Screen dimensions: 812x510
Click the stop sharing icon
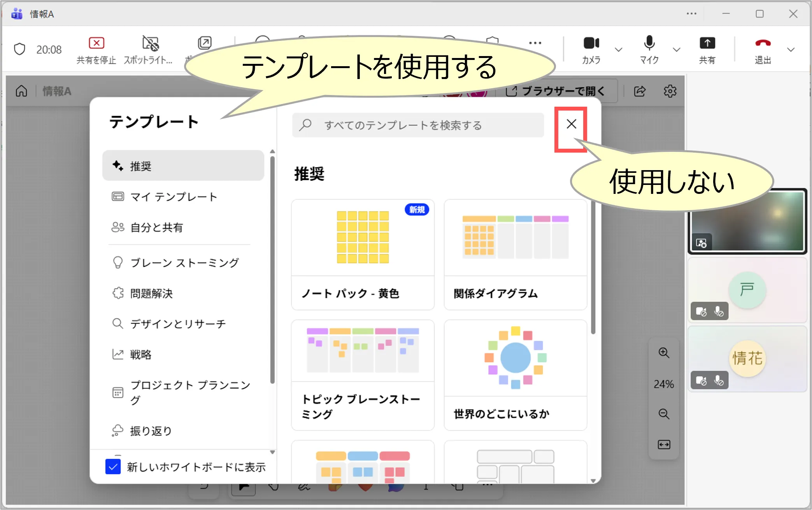point(96,43)
